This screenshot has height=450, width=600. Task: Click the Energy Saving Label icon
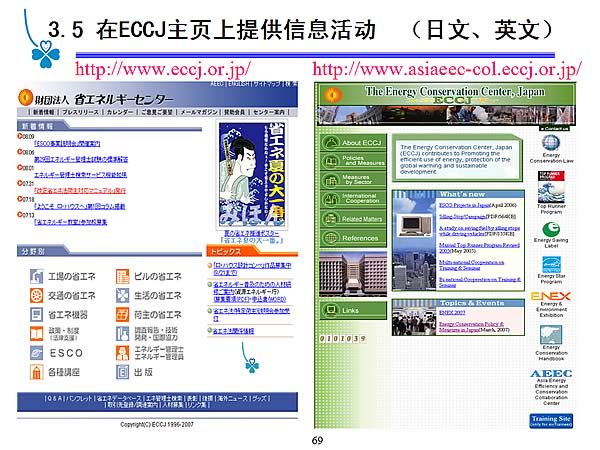551,229
